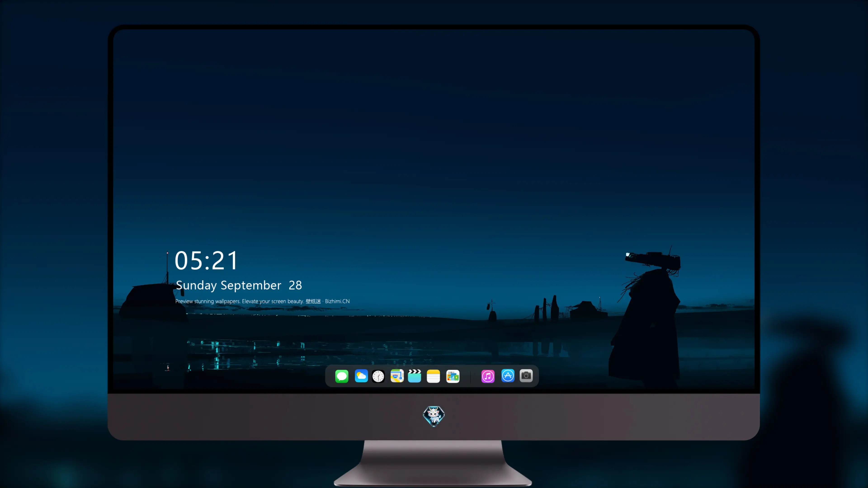868x488 pixels.
Task: Open the green Messages app in the dock
Action: (x=342, y=376)
